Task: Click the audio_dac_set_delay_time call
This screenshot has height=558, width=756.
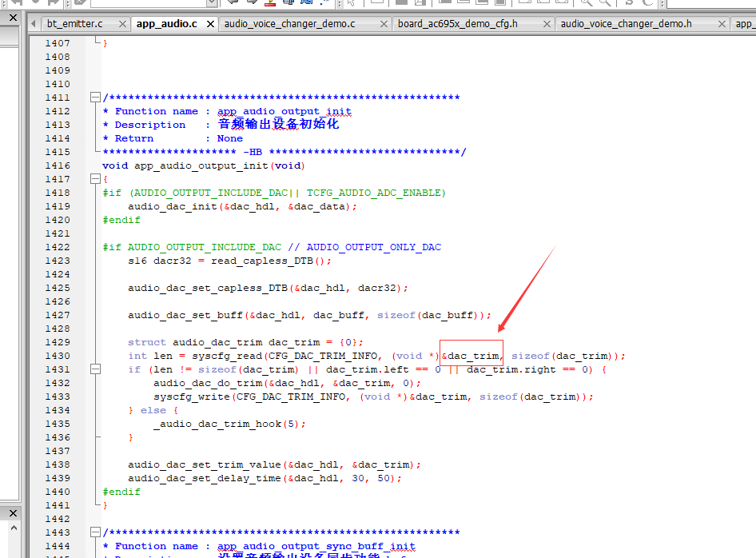Action: pyautogui.click(x=205, y=478)
